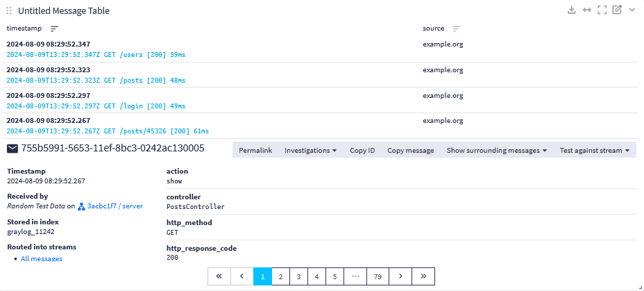The image size is (644, 291).
Task: Open Show surrounding messages dropdown
Action: click(496, 150)
